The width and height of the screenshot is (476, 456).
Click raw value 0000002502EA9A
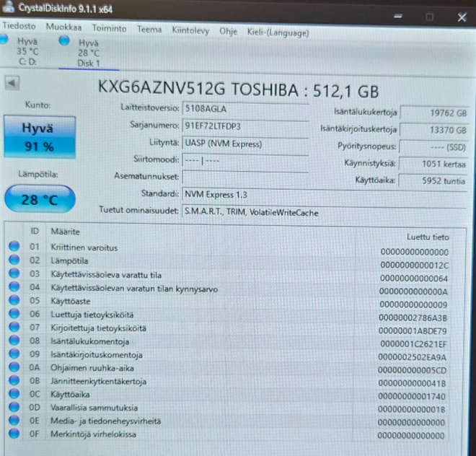413,357
